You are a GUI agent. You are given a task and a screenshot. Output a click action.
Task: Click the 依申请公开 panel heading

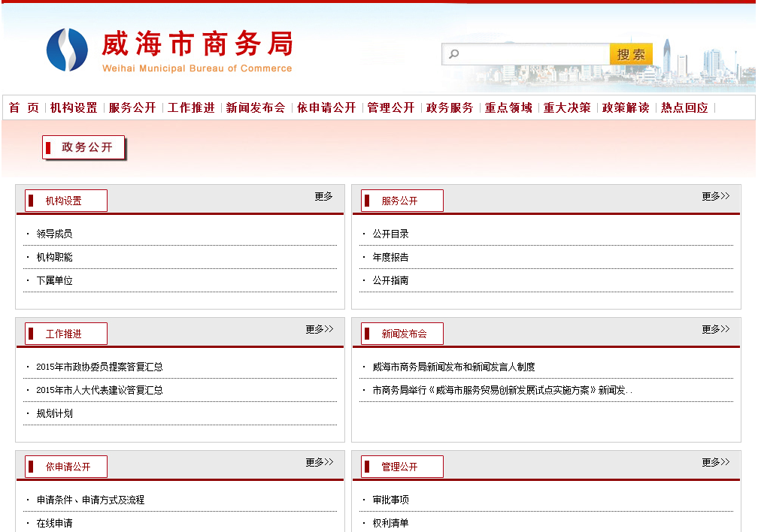[67, 467]
